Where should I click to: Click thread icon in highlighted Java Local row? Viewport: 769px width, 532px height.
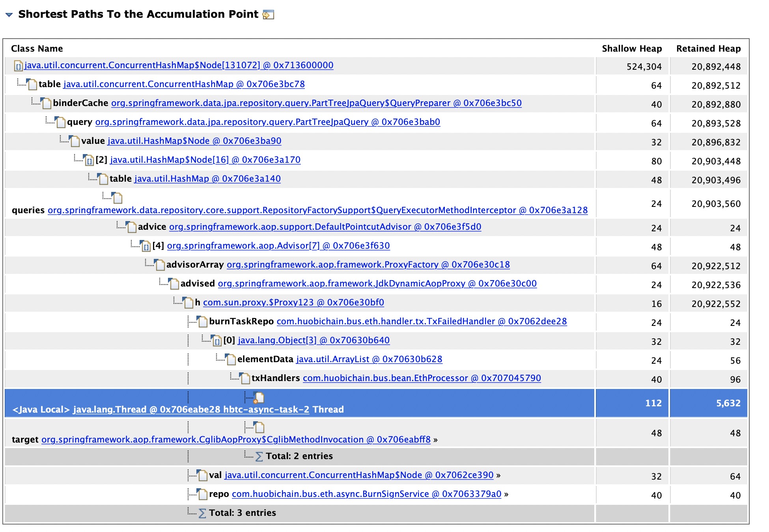coord(259,398)
